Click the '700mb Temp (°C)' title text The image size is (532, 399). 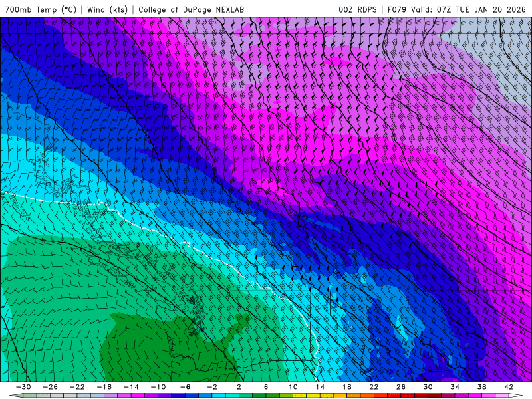coord(41,9)
